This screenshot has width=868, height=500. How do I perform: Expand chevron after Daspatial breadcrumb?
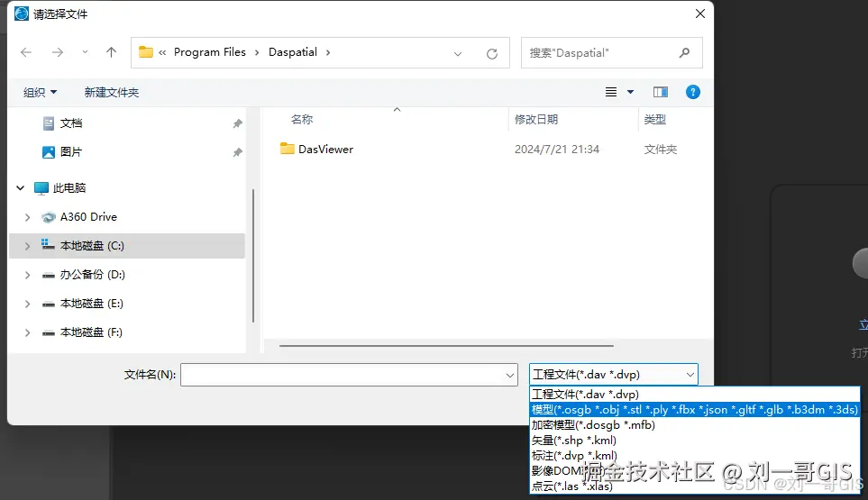click(x=328, y=52)
